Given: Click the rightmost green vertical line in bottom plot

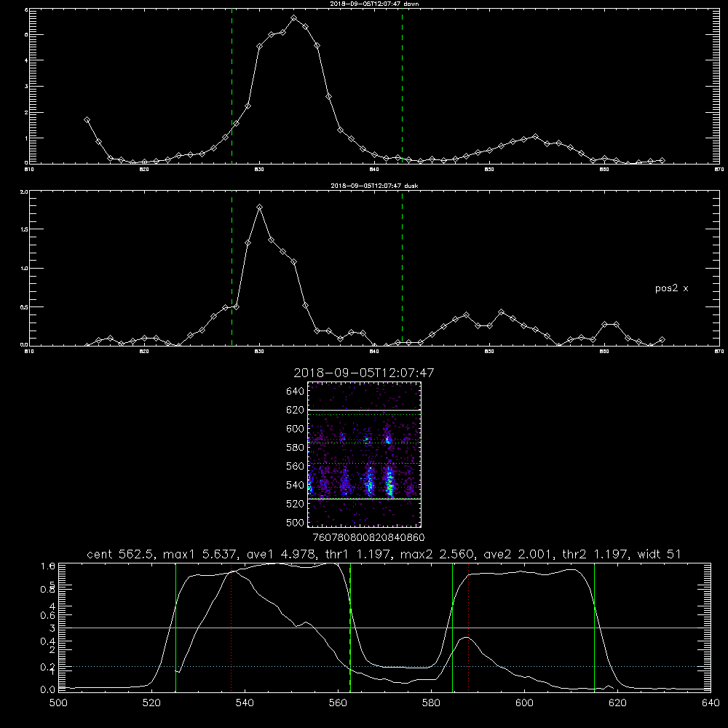Looking at the screenshot, I should point(594,627).
